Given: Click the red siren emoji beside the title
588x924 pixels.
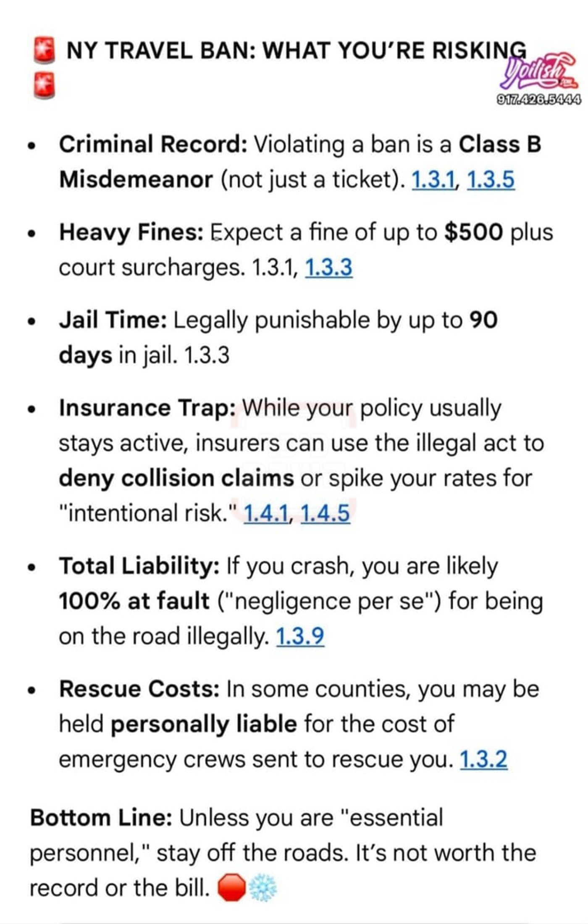Looking at the screenshot, I should [44, 50].
